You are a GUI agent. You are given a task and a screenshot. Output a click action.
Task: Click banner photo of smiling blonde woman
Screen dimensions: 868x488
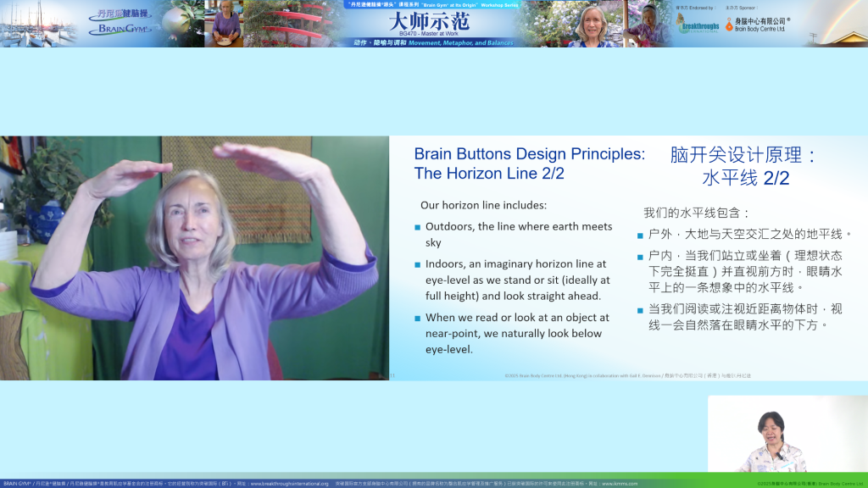coord(591,24)
